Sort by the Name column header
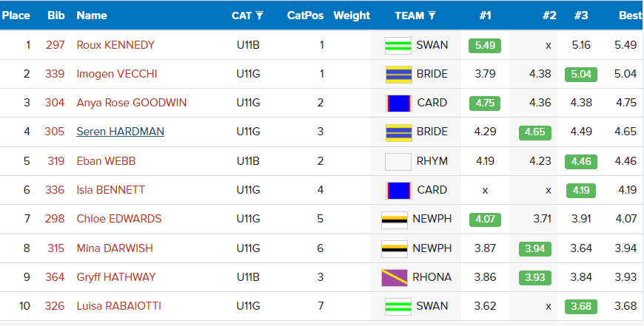 pos(92,16)
